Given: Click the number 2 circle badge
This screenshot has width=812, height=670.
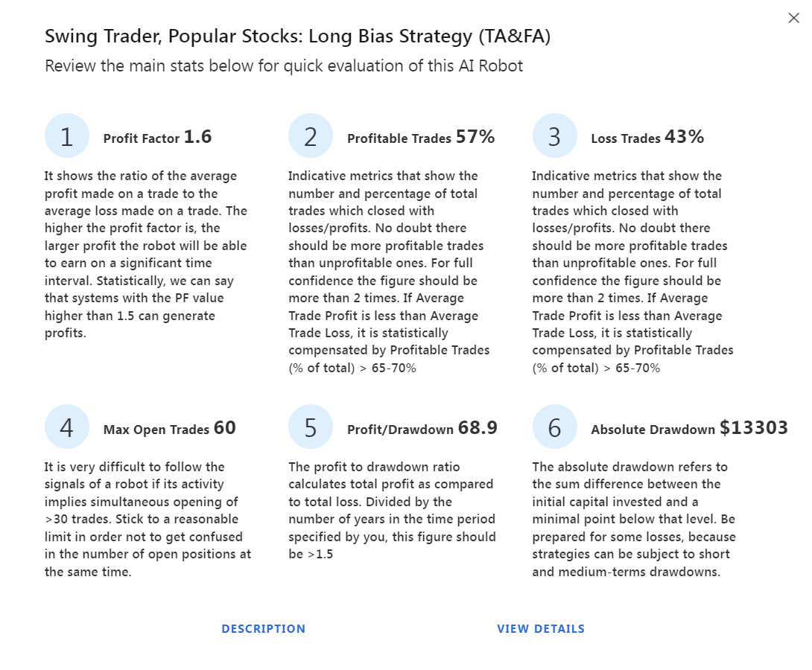Looking at the screenshot, I should pos(311,135).
